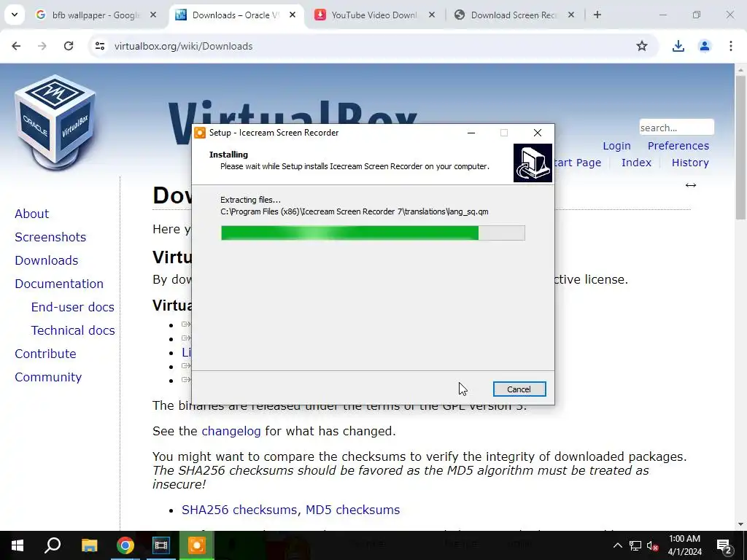Open the Preferences link
Screen dimensions: 747x560
(x=678, y=146)
